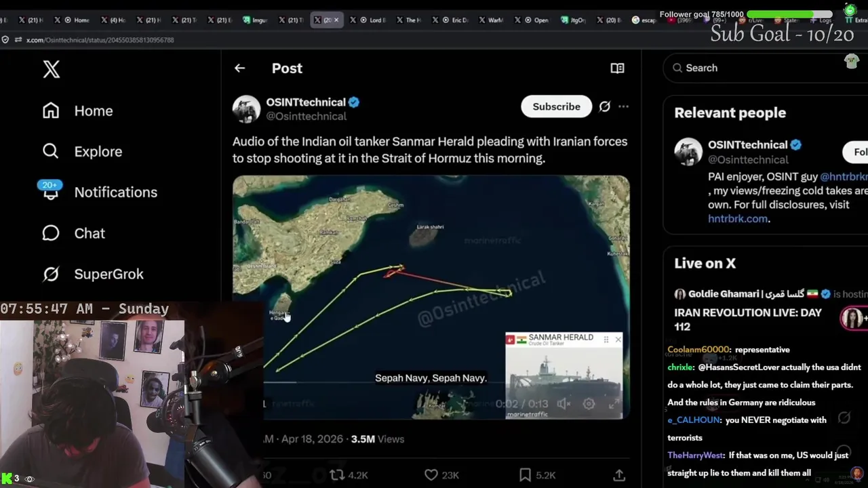Click the Strait of Hormuz map video
The width and height of the screenshot is (868, 488).
tap(431, 297)
